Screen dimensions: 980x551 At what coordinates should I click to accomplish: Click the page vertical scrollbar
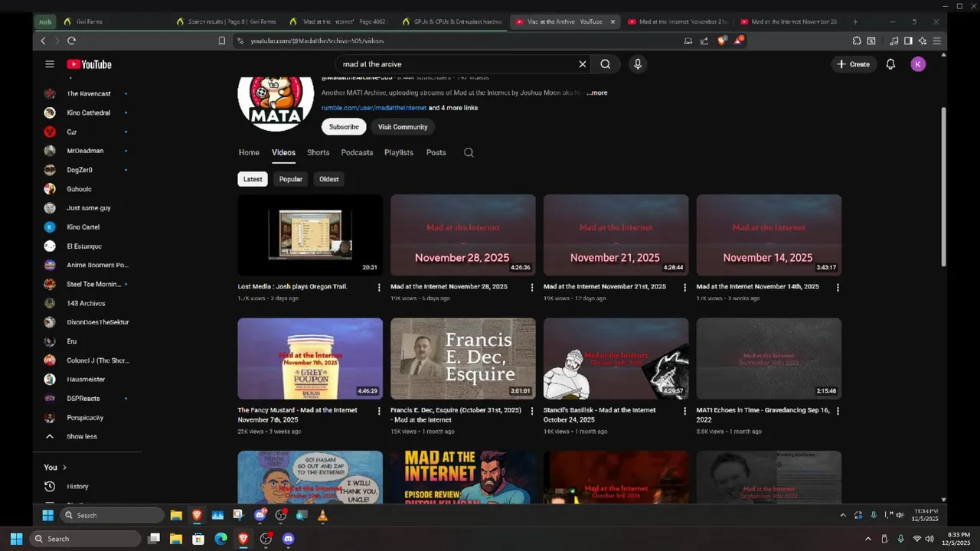pos(943,187)
